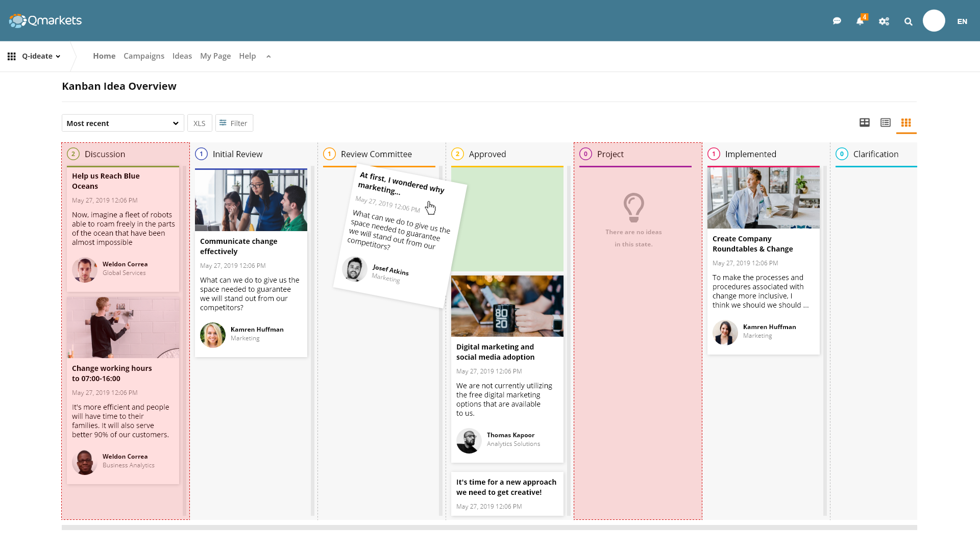Open the Filter options
This screenshot has height=551, width=980.
(234, 123)
